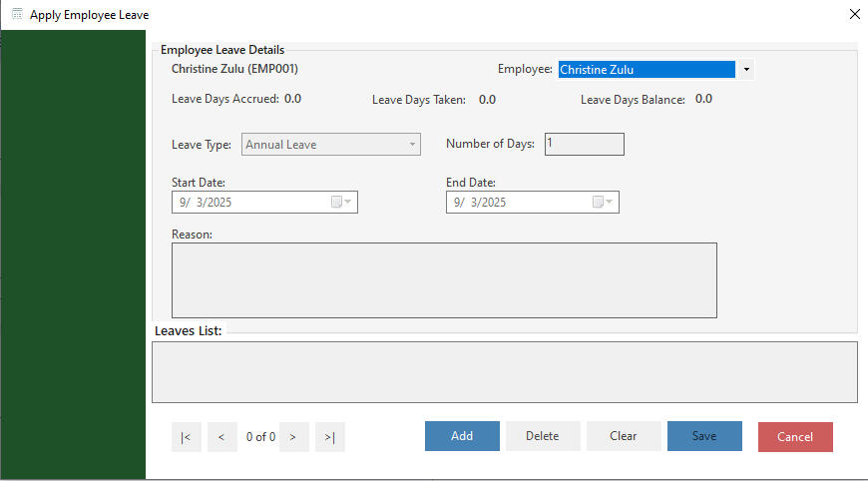Jump to the last leave record

pyautogui.click(x=330, y=437)
